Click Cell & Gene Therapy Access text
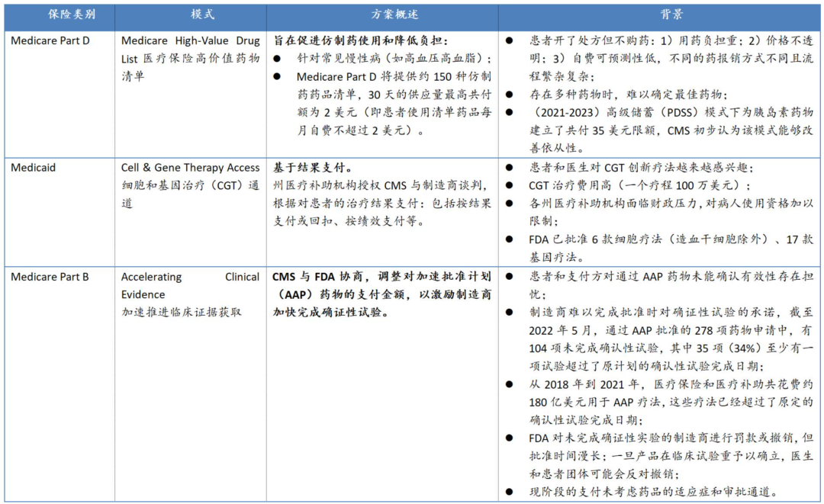This screenshot has height=504, width=824. pos(190,167)
